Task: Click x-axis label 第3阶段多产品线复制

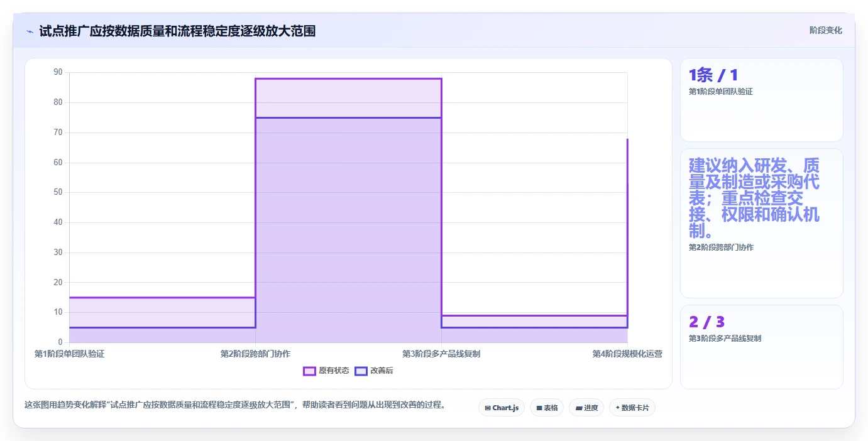Action: 441,354
